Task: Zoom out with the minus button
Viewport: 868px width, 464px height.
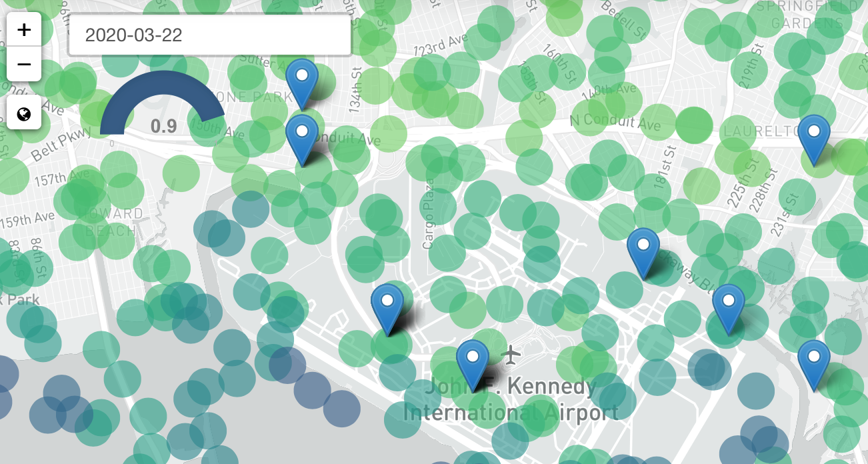Action: coord(24,64)
